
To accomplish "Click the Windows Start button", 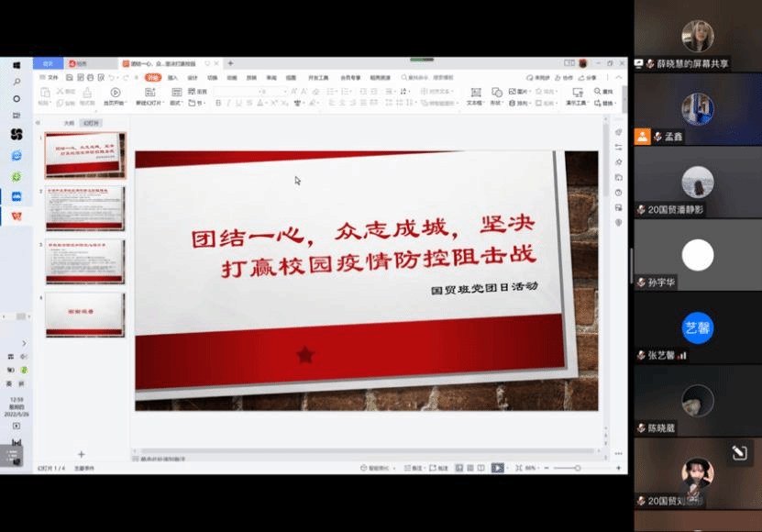I will (x=17, y=65).
